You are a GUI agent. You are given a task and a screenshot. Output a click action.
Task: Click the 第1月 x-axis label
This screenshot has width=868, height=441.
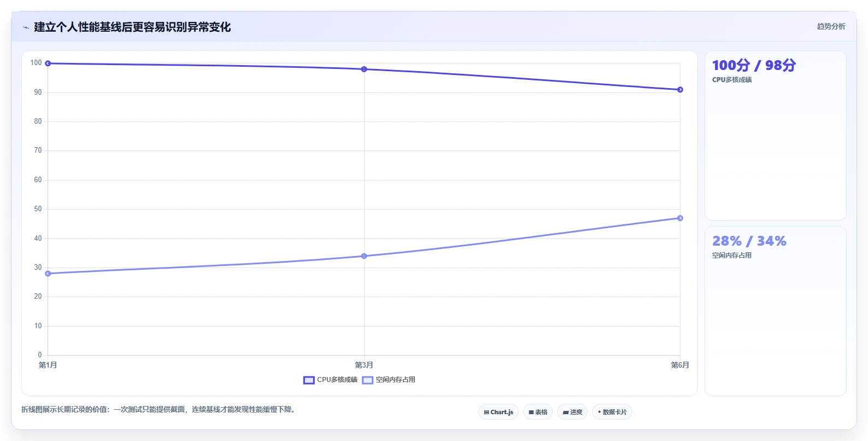point(48,365)
